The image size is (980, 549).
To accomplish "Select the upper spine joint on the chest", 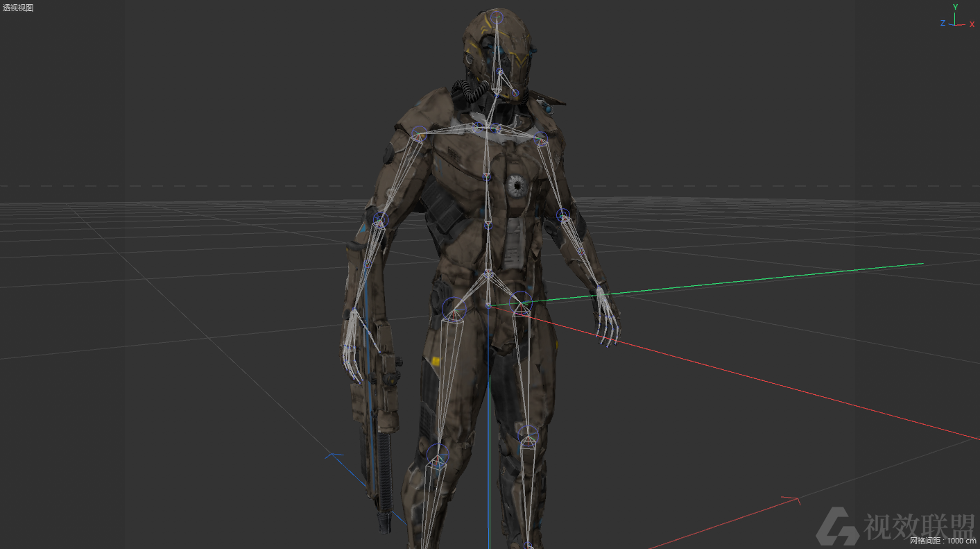I will point(487,178).
